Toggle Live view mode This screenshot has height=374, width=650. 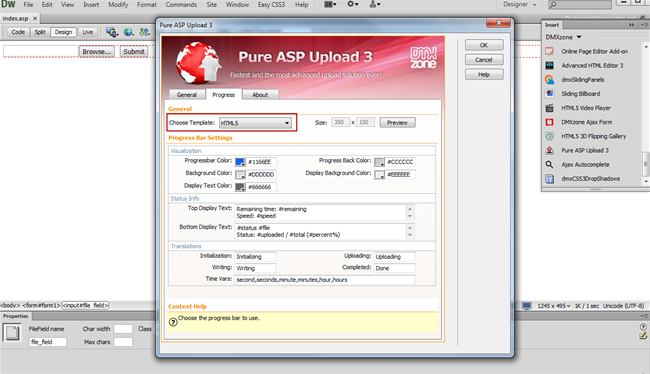pos(87,32)
